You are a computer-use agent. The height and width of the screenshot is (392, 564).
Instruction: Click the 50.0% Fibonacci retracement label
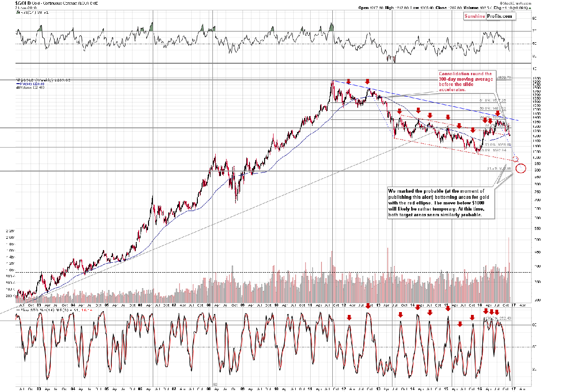493,108
